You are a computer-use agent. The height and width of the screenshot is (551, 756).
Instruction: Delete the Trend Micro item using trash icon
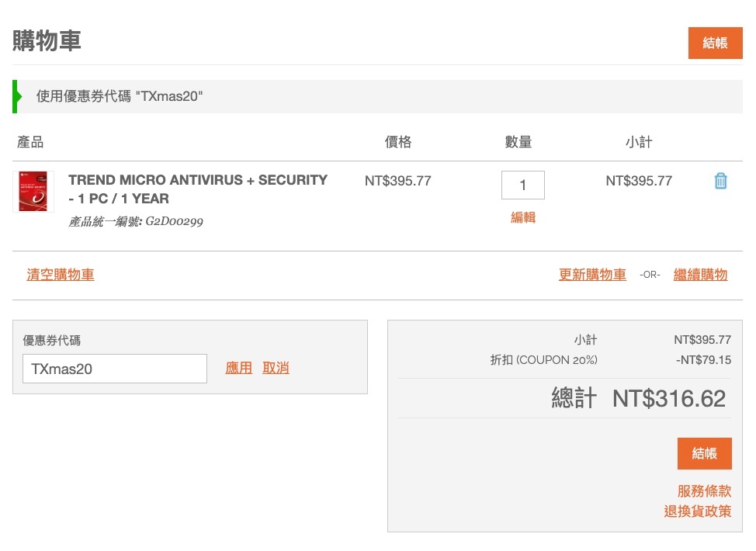pos(720,181)
